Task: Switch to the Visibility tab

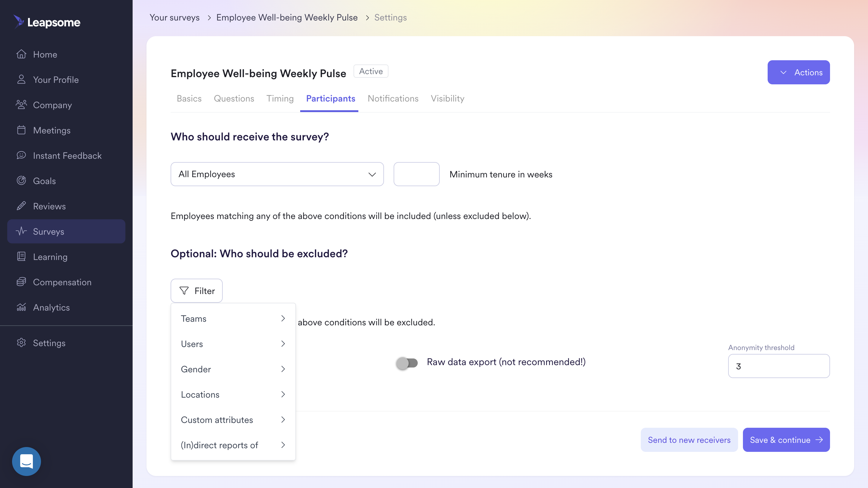Action: pyautogui.click(x=448, y=98)
